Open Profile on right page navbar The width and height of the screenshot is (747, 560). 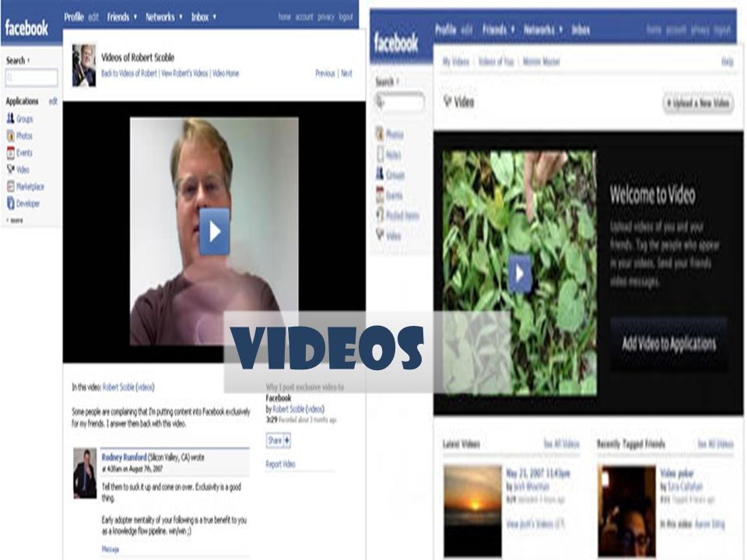tap(445, 30)
